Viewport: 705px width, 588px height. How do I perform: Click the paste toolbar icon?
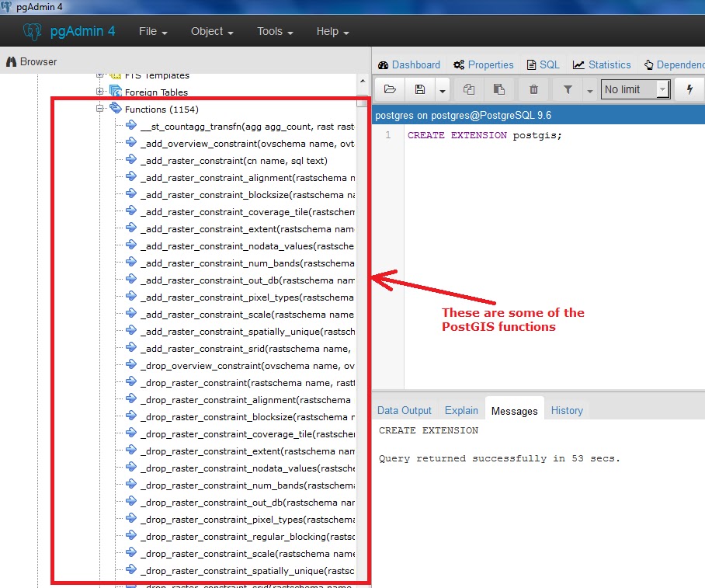coord(499,89)
